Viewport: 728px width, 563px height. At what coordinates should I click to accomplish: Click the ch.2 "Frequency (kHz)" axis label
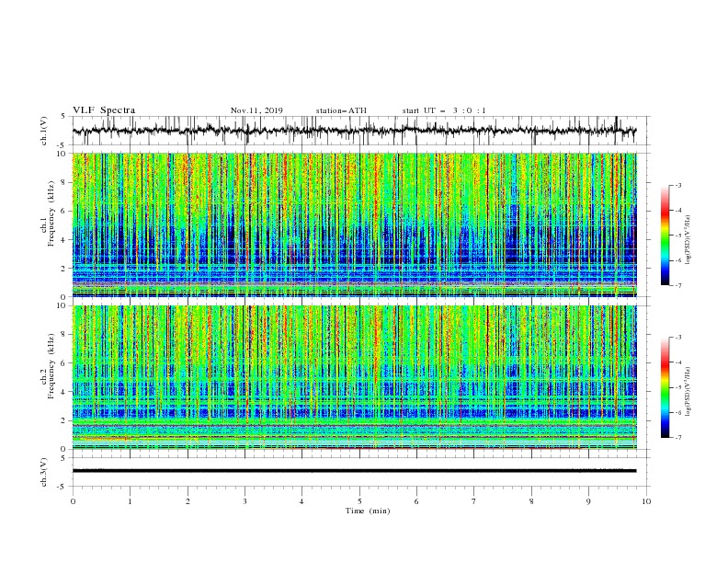click(x=51, y=365)
